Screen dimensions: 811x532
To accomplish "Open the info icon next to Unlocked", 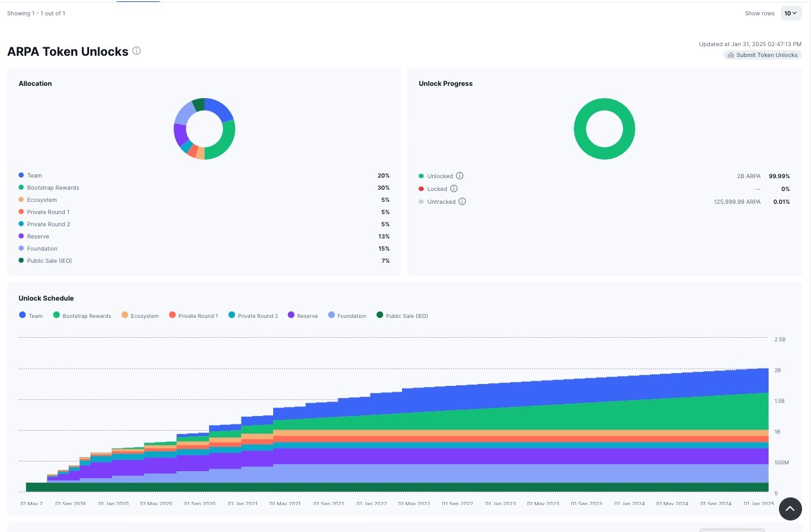I will [460, 176].
